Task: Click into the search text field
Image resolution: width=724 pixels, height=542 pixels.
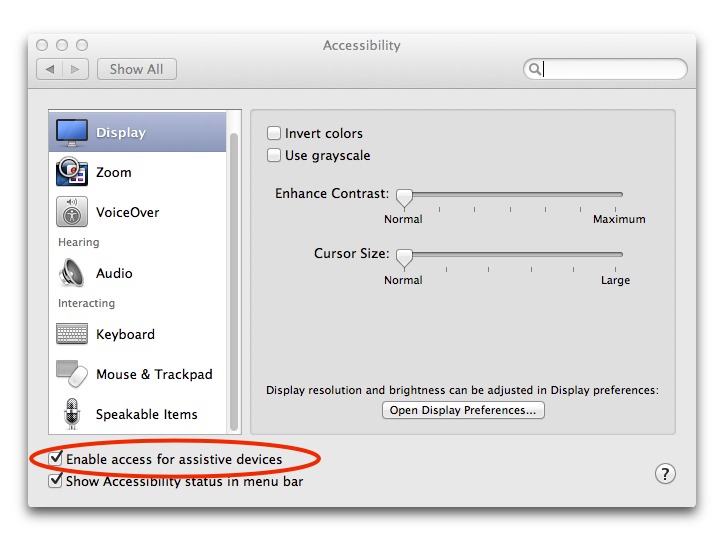Action: click(x=613, y=69)
